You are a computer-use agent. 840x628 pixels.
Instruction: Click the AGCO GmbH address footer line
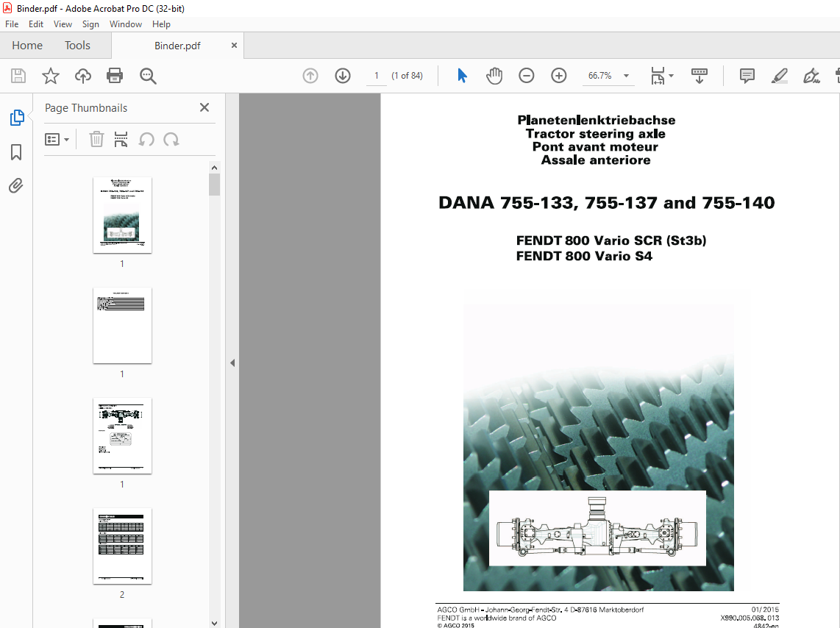(x=541, y=610)
